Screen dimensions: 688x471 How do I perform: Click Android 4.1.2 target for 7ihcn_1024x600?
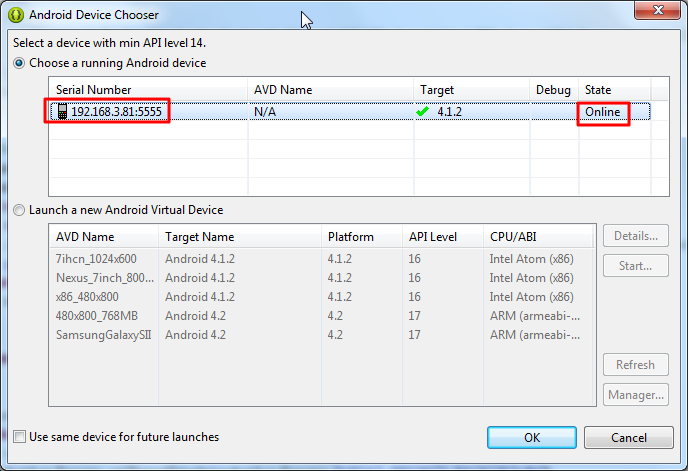(200, 259)
